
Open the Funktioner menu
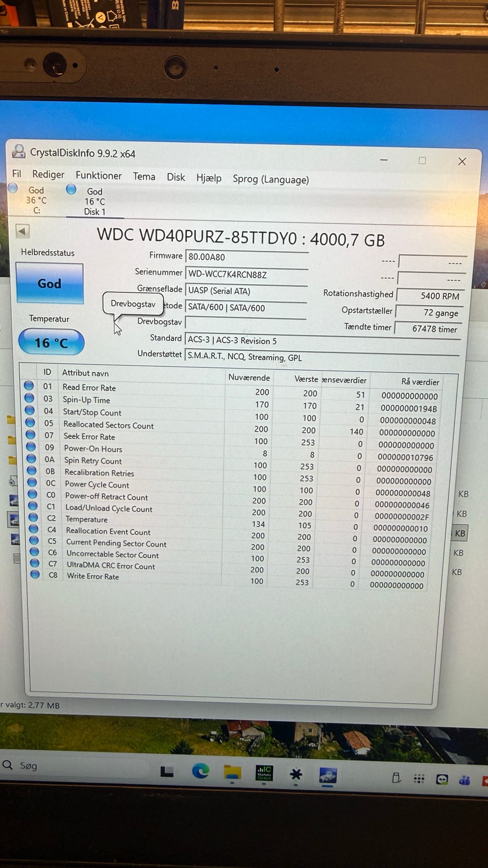click(x=99, y=175)
